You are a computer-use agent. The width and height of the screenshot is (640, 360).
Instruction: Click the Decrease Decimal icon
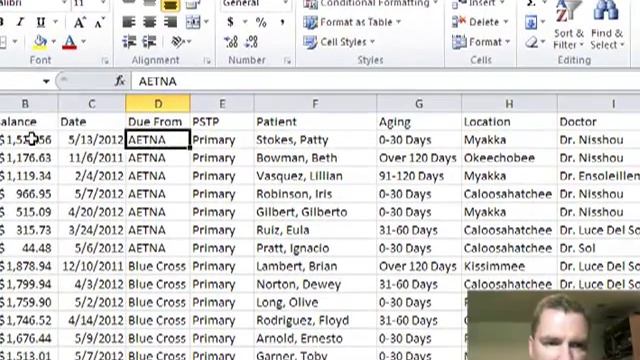[x=251, y=42]
